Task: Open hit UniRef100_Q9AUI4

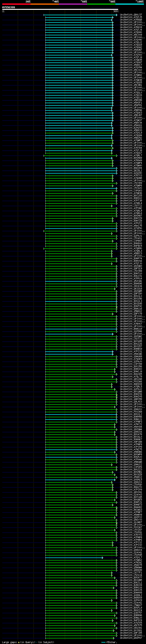Action: 131,550
